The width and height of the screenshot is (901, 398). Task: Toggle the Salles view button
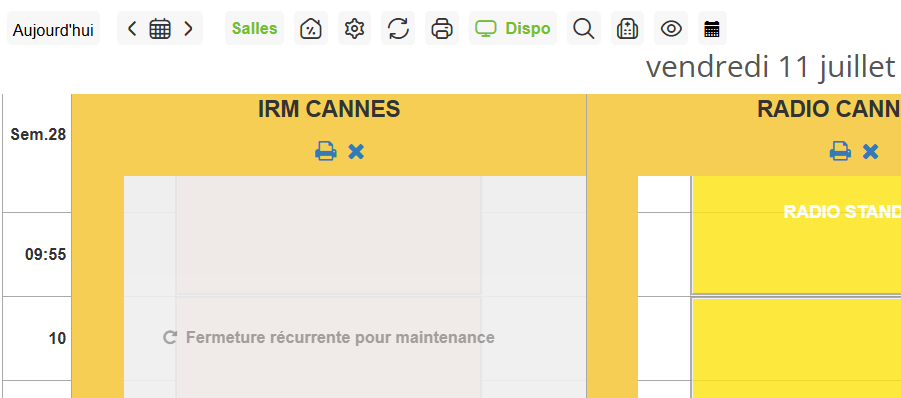(x=255, y=28)
